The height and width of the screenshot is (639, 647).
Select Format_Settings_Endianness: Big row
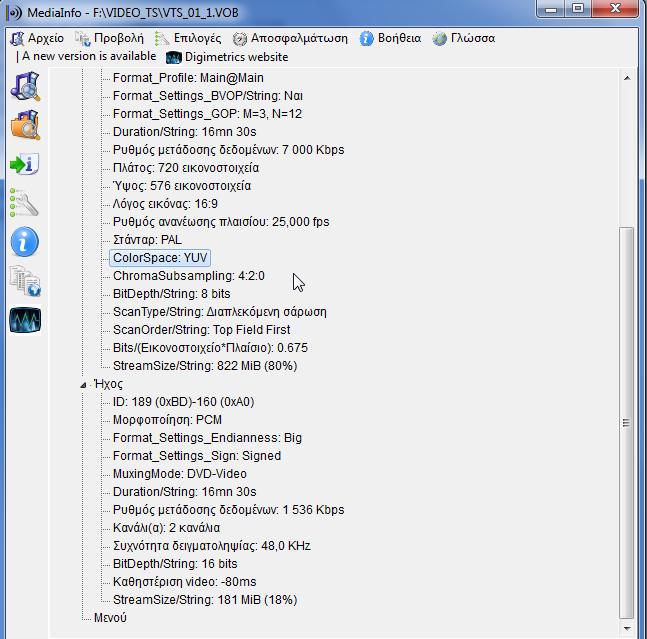(207, 438)
